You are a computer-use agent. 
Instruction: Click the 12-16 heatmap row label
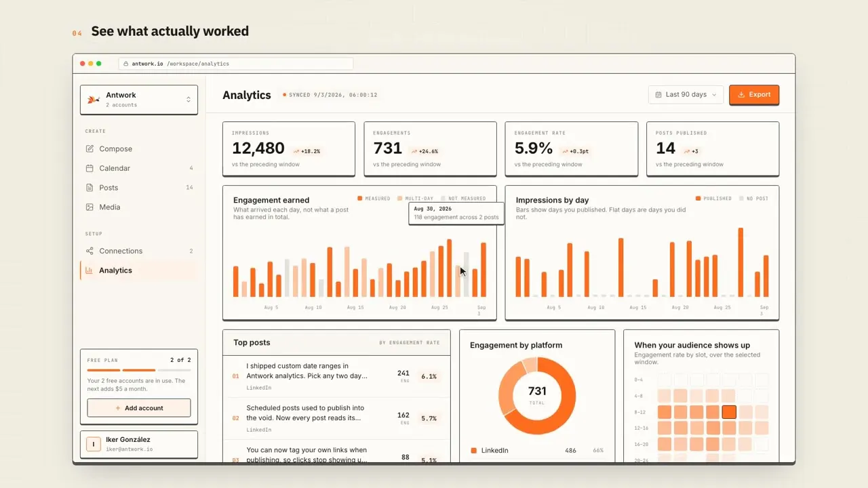click(x=642, y=428)
